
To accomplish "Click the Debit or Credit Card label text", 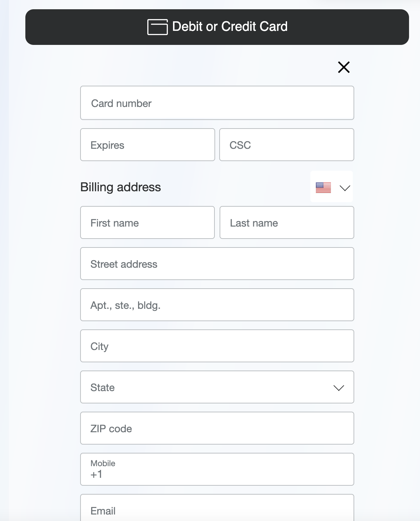I will [230, 26].
